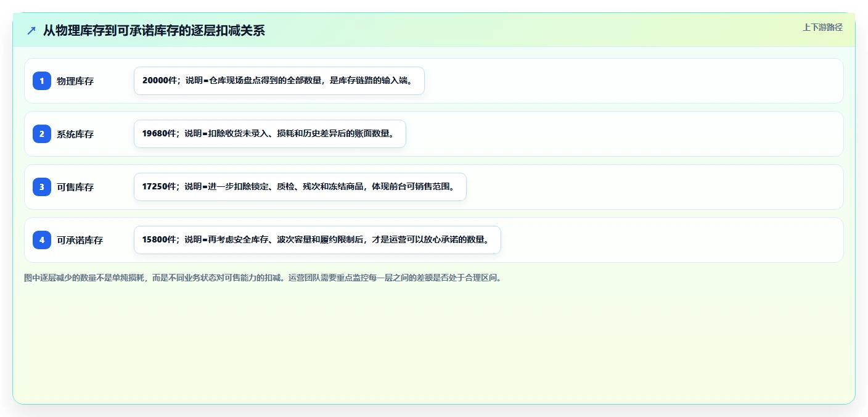Open the 19680件 description box
Screen dimensions: 868x417
tap(270, 134)
